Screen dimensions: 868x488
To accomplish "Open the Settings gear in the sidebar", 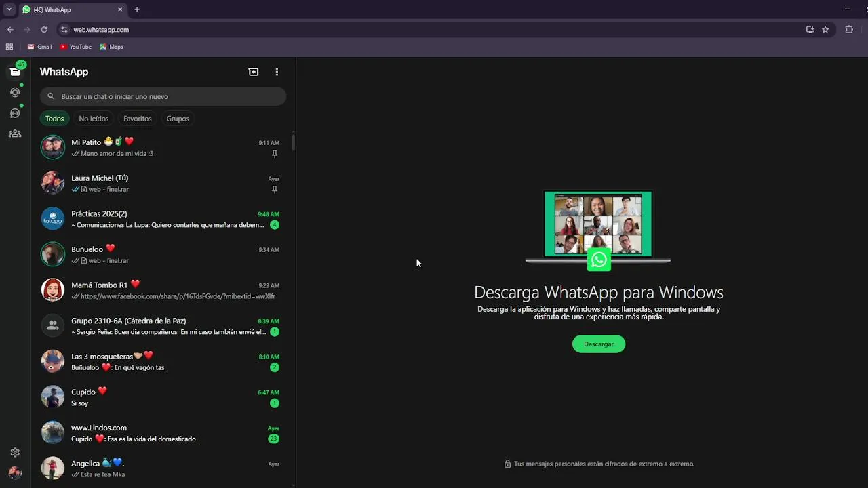I will 15,453.
